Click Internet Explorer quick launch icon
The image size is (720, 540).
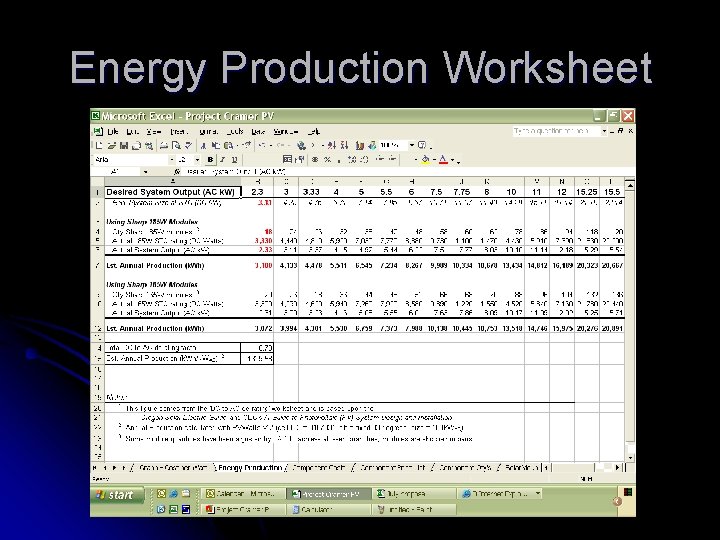click(x=174, y=494)
